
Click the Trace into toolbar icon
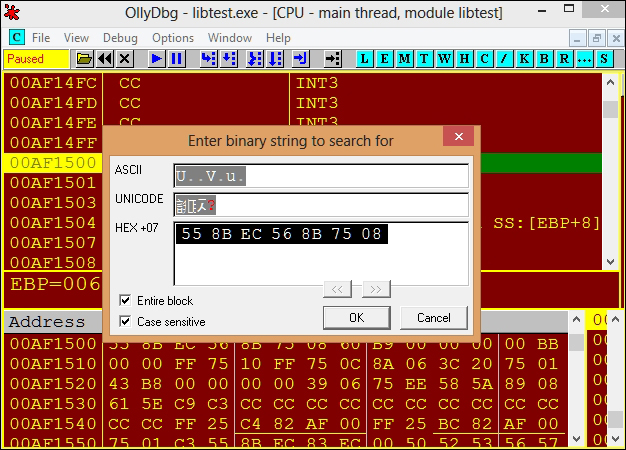point(255,59)
